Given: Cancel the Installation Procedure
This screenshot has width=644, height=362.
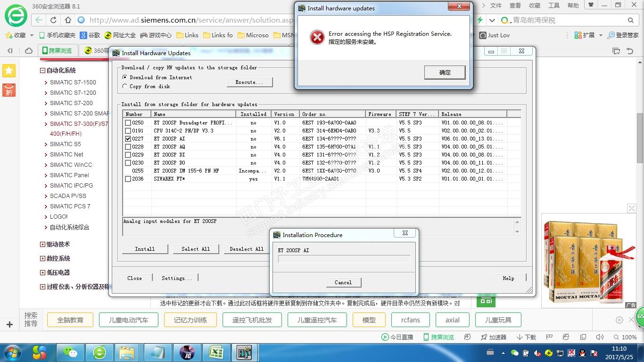Looking at the screenshot, I should (343, 282).
